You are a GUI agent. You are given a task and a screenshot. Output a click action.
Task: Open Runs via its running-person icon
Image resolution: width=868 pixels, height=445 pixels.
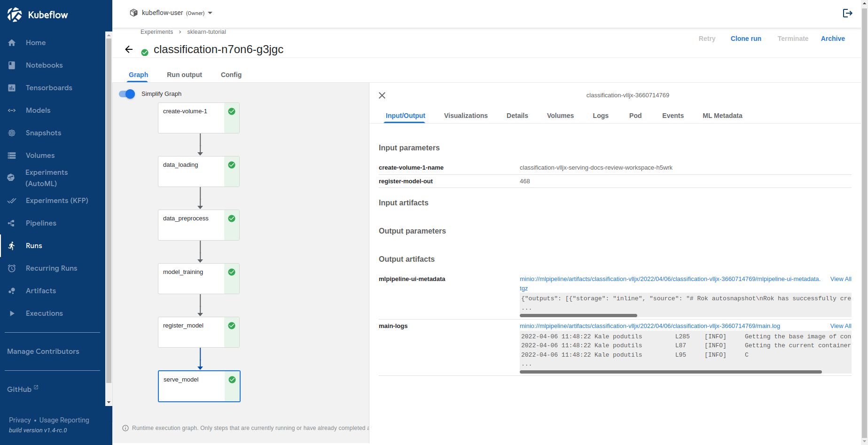point(12,246)
